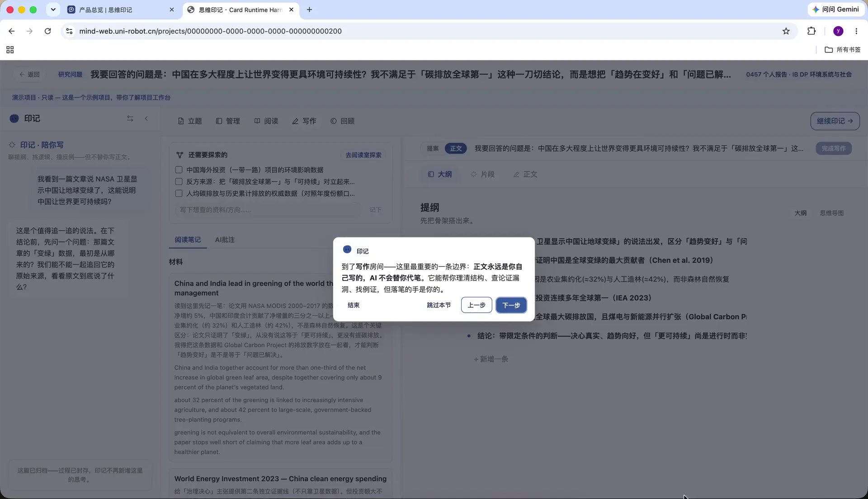The image size is (868, 499).
Task: Check the 人均碳排放与历史累计排放 checkbox
Action: tap(179, 193)
